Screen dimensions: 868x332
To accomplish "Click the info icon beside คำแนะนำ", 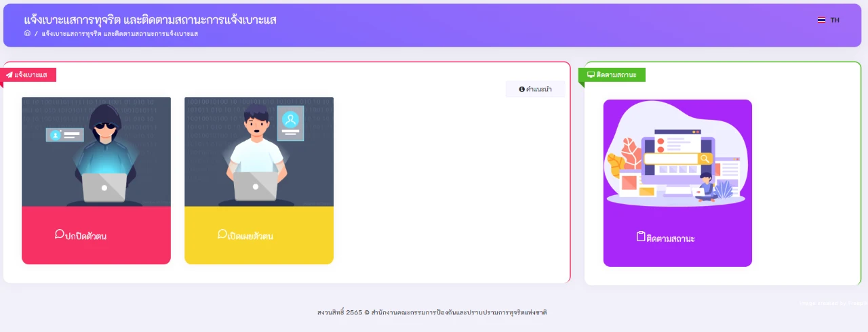I will (521, 89).
